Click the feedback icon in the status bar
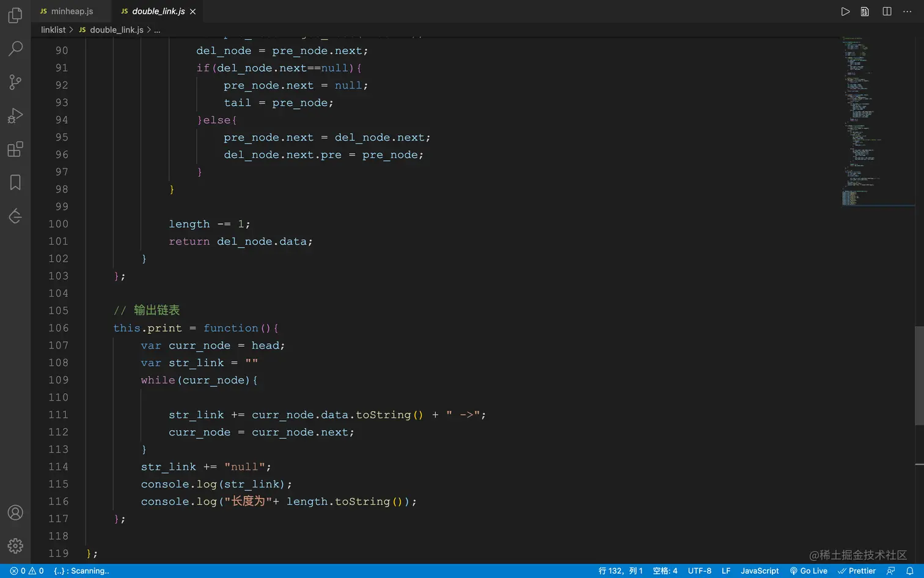This screenshot has height=578, width=924. click(x=891, y=571)
